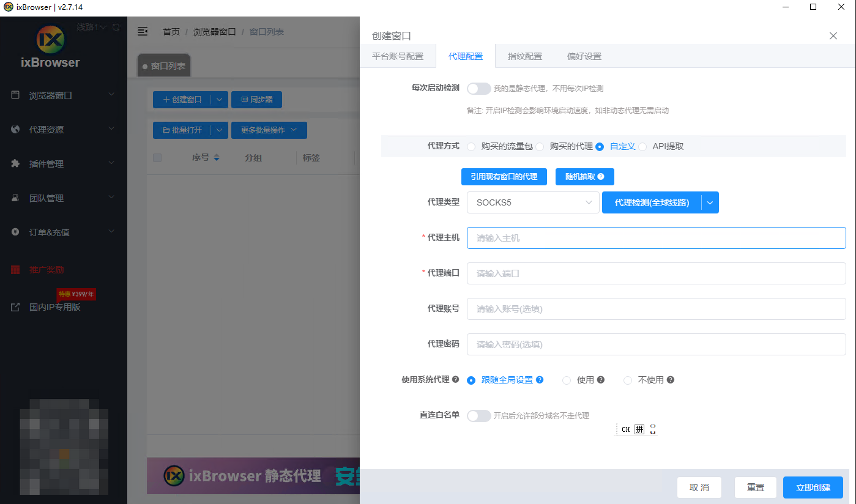This screenshot has width=856, height=504.
Task: Open the 平台账号配置 tab
Action: (x=398, y=56)
